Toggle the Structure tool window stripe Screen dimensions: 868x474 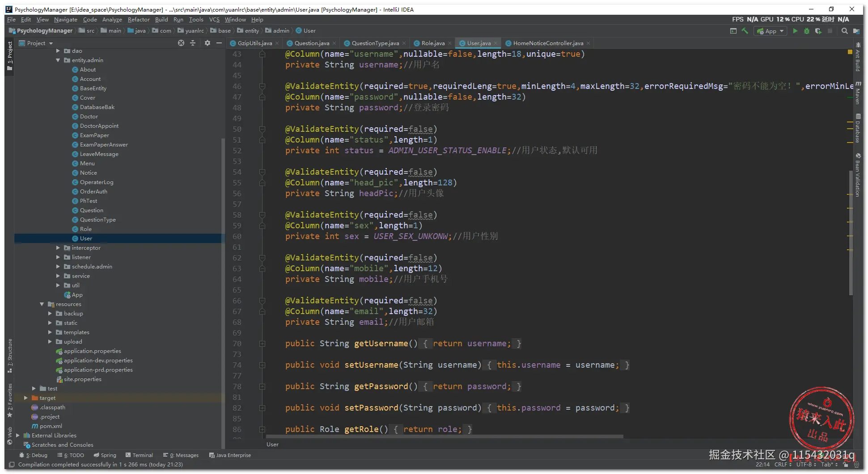9,355
